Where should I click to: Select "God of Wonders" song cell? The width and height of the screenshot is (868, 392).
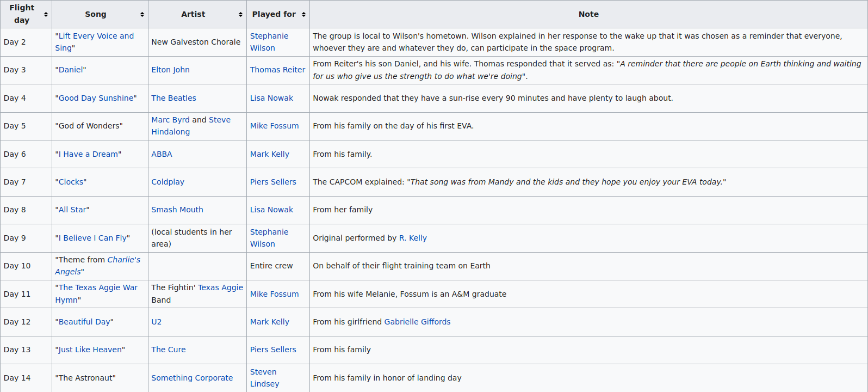pos(100,126)
